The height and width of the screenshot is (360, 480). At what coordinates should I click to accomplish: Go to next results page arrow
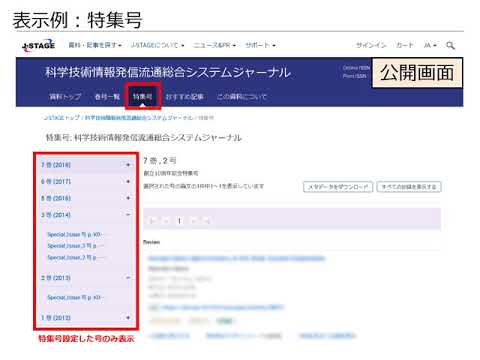tap(194, 220)
